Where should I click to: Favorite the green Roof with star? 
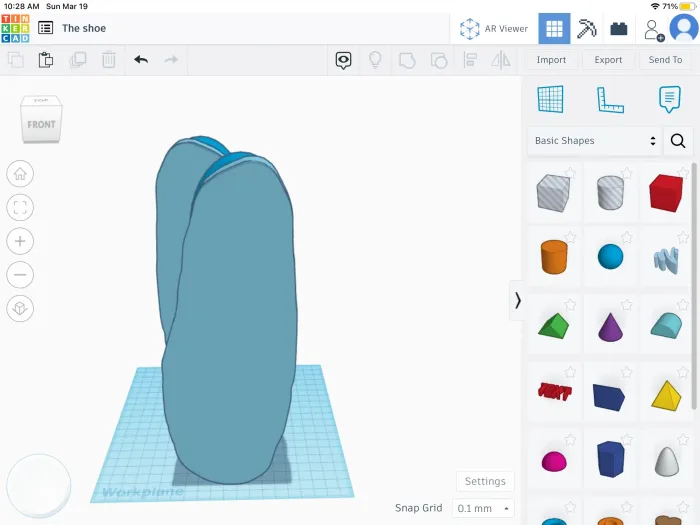(570, 304)
